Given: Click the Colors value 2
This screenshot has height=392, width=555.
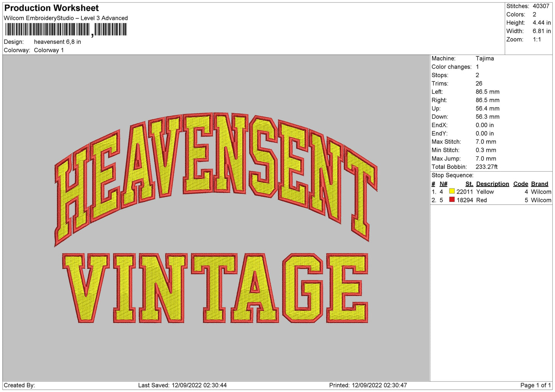Looking at the screenshot, I should [x=534, y=15].
